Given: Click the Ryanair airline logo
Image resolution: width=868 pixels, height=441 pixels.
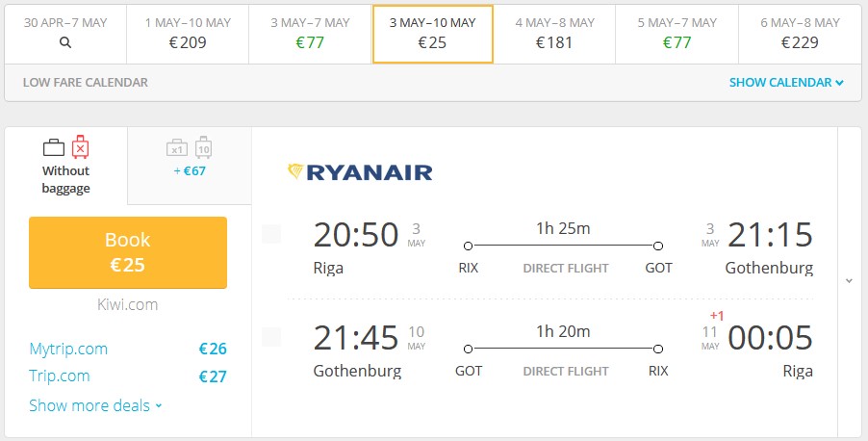Looking at the screenshot, I should coord(360,171).
